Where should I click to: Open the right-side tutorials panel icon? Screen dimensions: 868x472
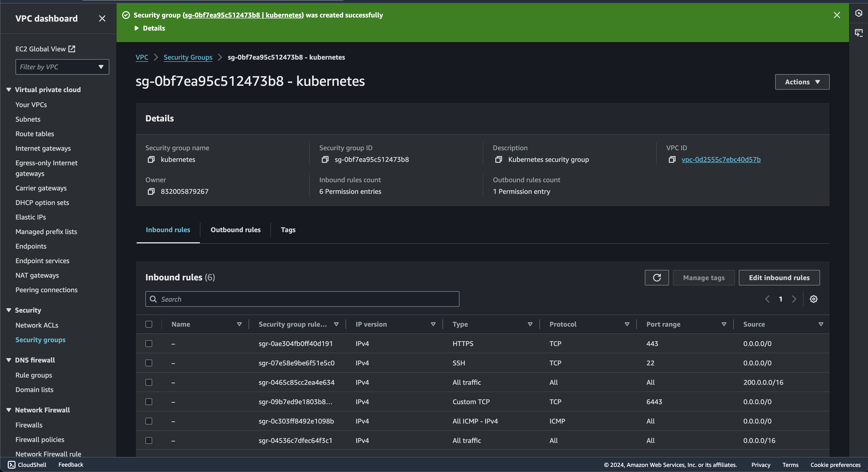pos(859,33)
